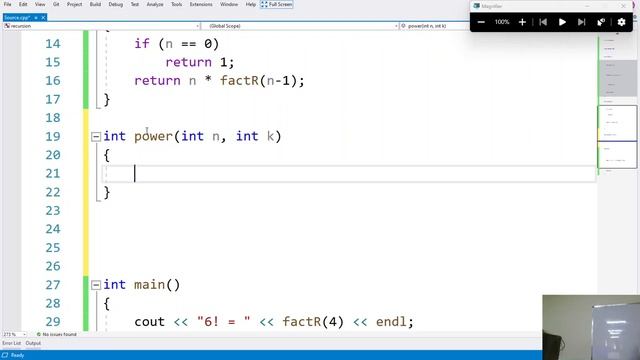The height and width of the screenshot is (360, 640).
Task: Go to previous sentence in Magnifier reader
Action: pyautogui.click(x=543, y=22)
